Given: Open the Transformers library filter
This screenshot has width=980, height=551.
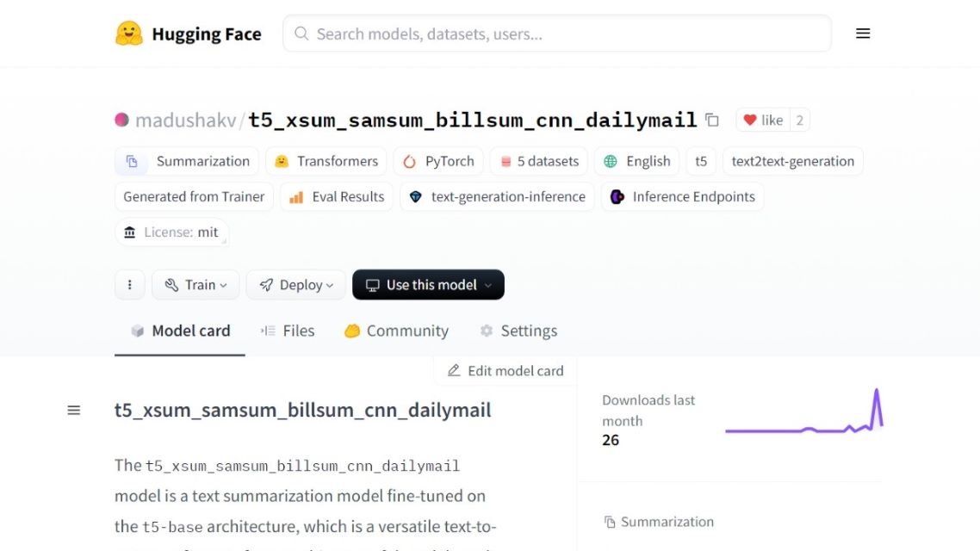Looking at the screenshot, I should click(x=326, y=161).
